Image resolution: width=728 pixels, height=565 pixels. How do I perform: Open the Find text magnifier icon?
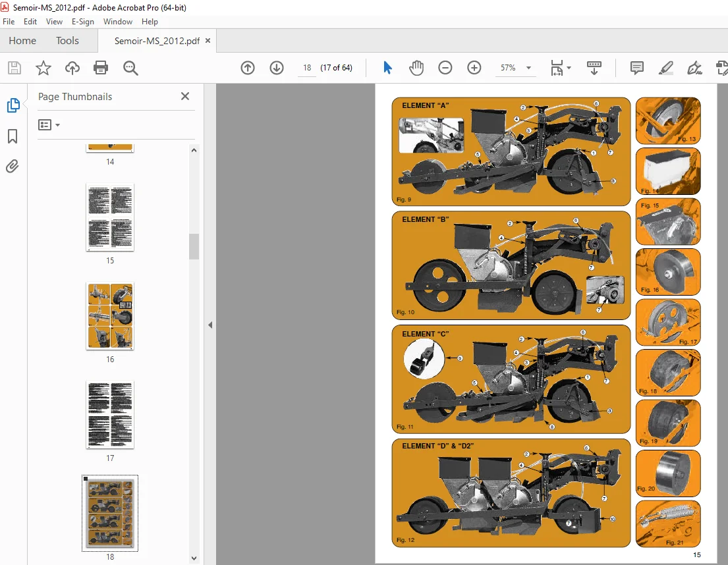coord(130,68)
